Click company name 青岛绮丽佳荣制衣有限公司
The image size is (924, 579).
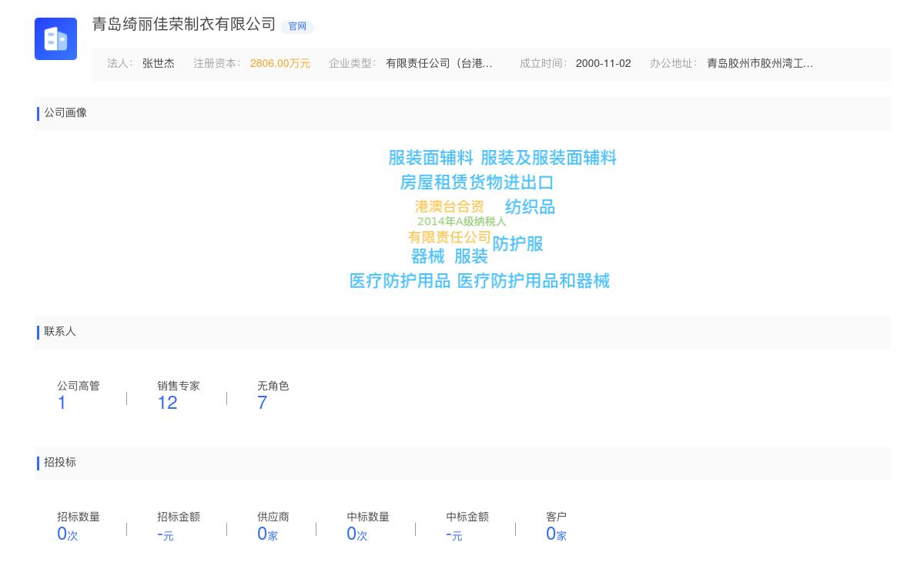184,24
